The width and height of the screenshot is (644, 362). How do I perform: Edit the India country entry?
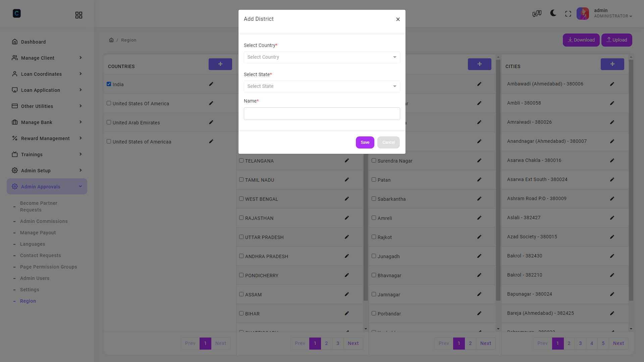point(211,84)
